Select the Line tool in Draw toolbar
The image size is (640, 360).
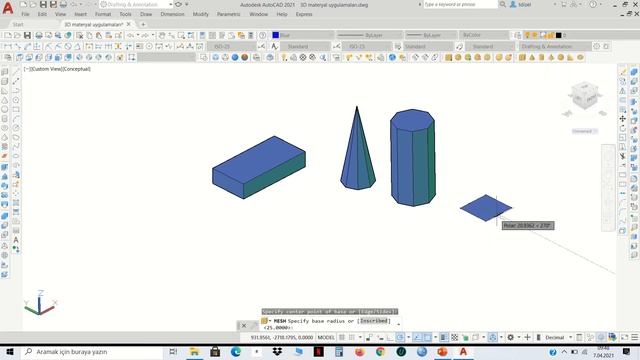[16, 72]
